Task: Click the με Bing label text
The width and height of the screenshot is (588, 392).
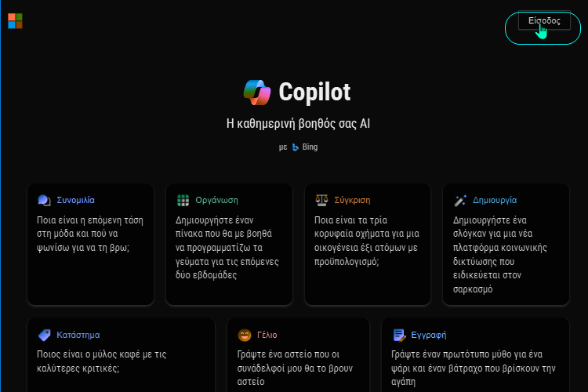Action: click(x=298, y=147)
